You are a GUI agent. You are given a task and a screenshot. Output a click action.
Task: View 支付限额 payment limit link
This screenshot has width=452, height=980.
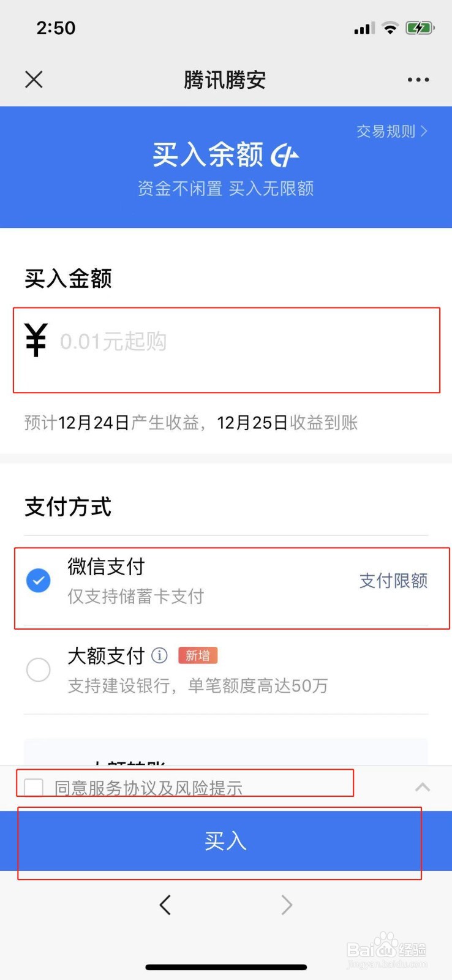tap(393, 581)
